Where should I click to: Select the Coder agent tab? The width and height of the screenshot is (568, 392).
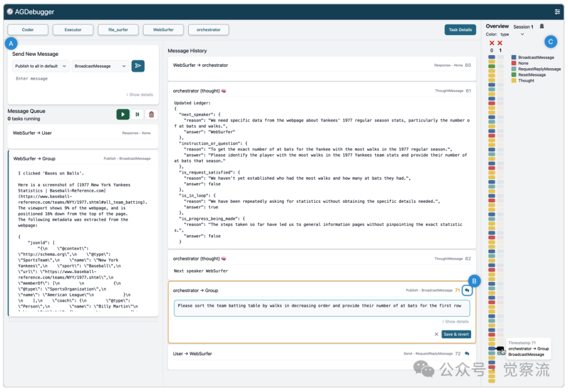[28, 29]
